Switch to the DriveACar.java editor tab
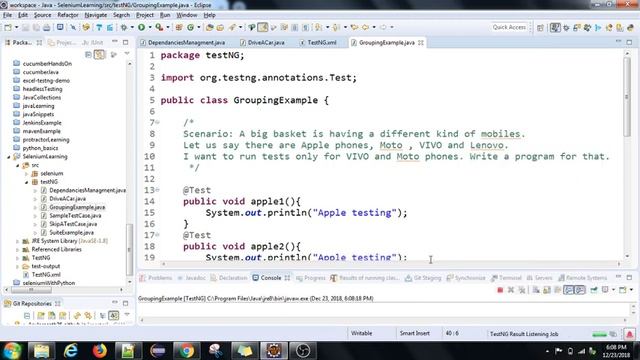Viewport: 640px width, 360px height. 262,42
